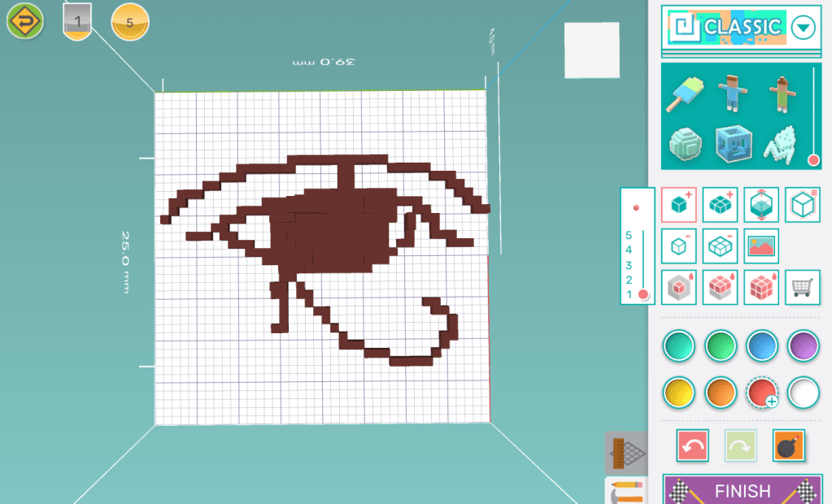Viewport: 832px width, 504px height.
Task: Click the gold coin counter showing 5
Action: [x=130, y=22]
